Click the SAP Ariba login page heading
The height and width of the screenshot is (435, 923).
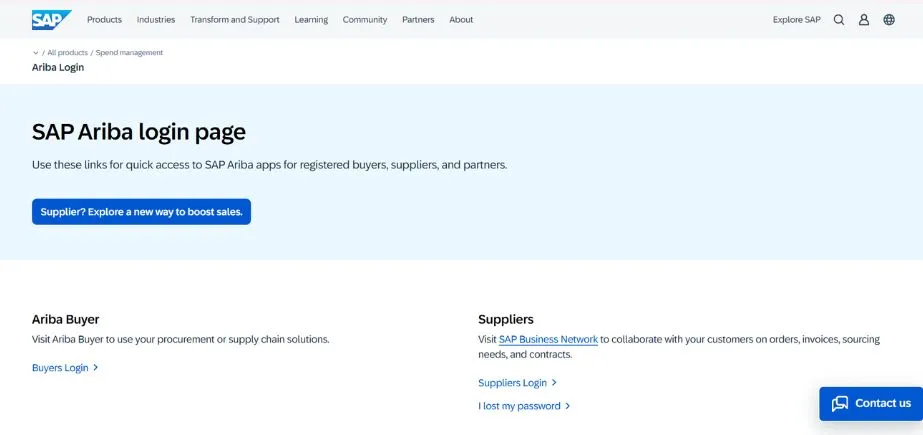point(139,132)
